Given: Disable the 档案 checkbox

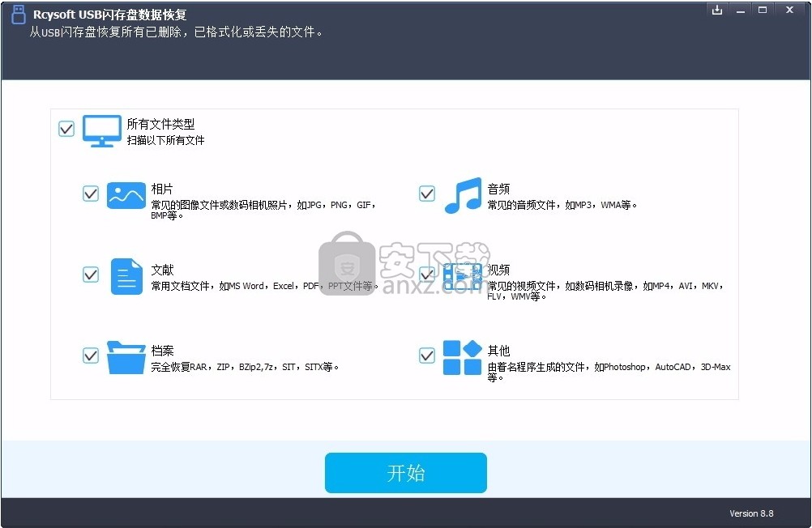Looking at the screenshot, I should click(90, 355).
